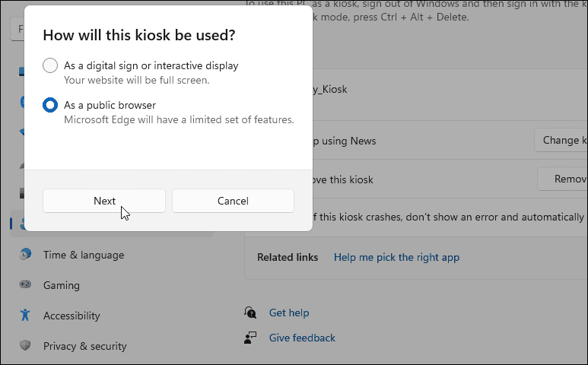Choose the As a public browser radio button
588x365 pixels.
50,105
